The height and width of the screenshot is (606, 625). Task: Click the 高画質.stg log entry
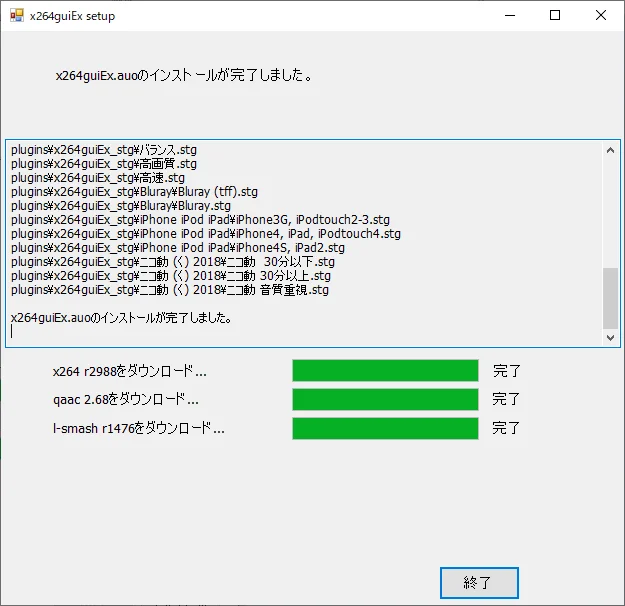tap(104, 164)
